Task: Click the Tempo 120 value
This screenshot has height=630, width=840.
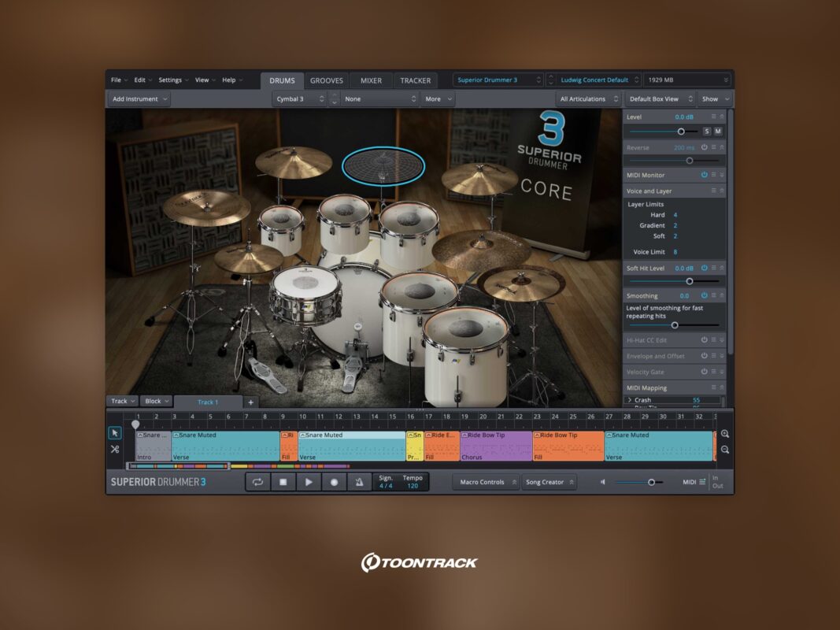Action: 413,486
